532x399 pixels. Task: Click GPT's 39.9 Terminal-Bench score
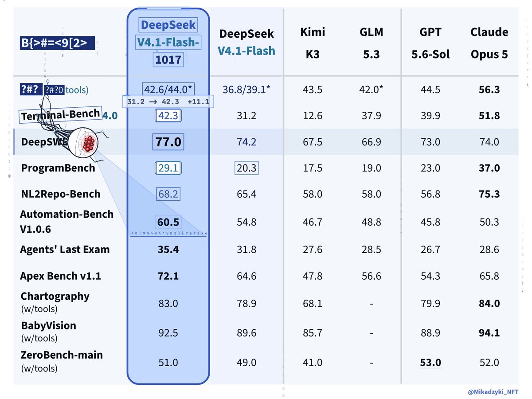[x=430, y=116]
